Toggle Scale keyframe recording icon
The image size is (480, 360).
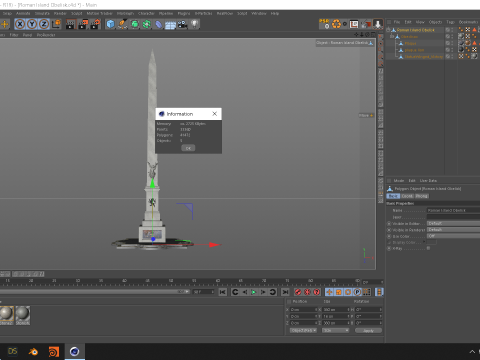click(339, 292)
